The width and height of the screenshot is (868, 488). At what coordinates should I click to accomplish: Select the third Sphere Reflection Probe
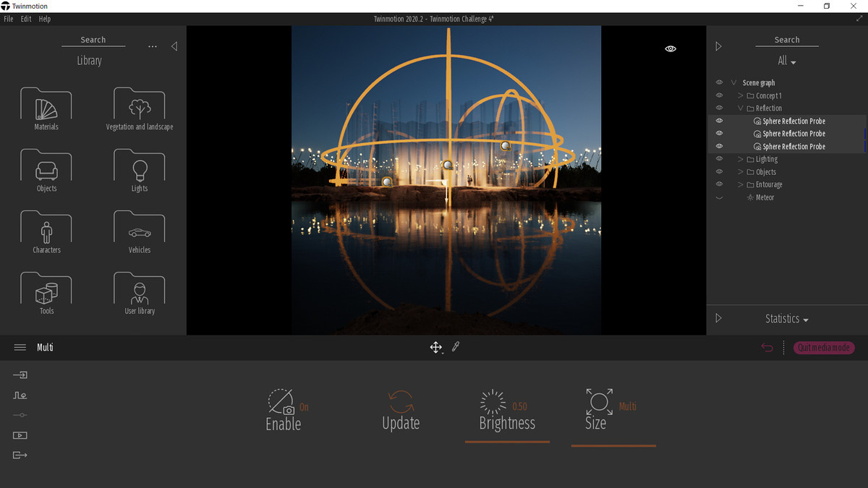793,147
